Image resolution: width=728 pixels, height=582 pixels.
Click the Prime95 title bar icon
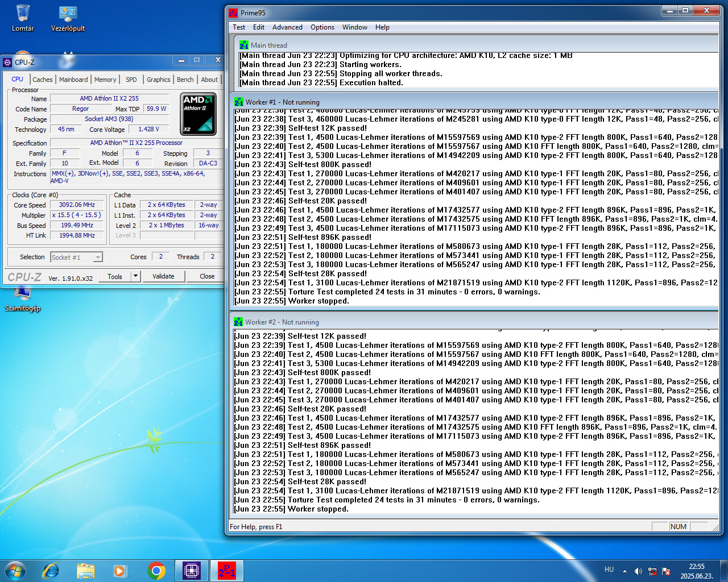[233, 13]
